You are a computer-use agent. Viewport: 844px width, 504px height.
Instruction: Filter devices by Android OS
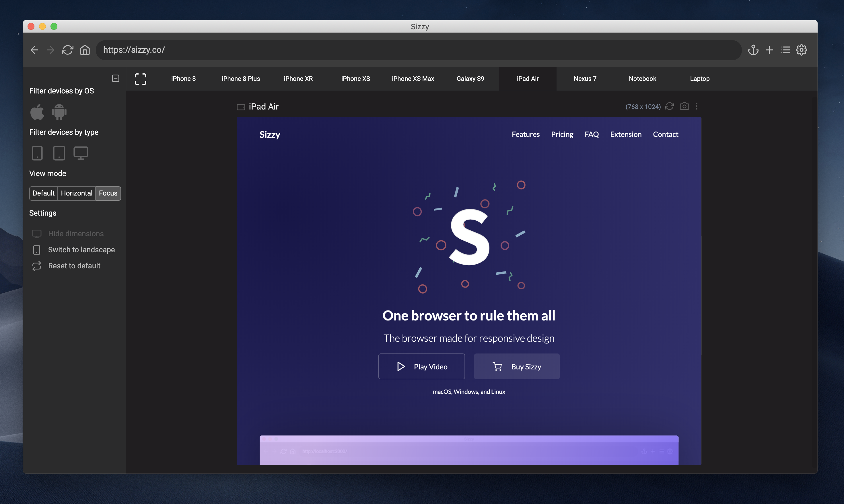coord(59,112)
